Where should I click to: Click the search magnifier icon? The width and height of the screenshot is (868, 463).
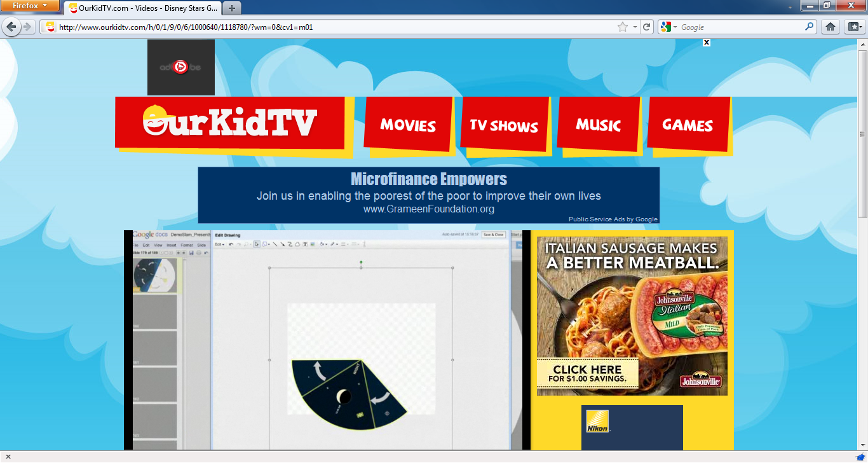pos(809,27)
